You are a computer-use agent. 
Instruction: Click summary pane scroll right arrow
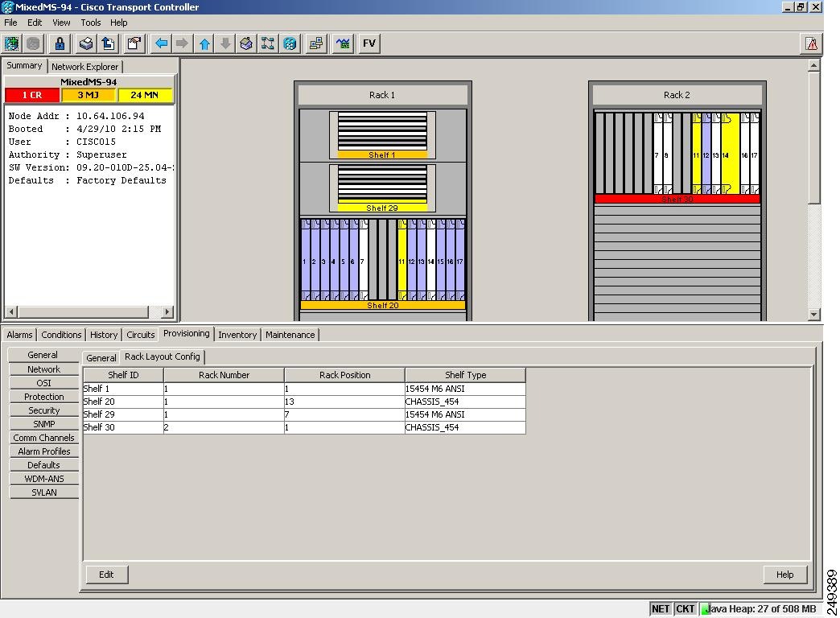pos(167,311)
